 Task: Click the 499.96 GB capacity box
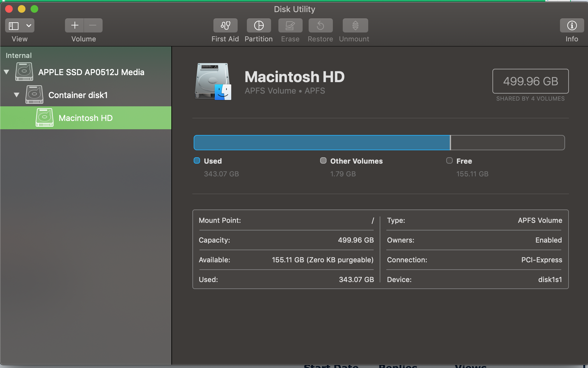(530, 81)
